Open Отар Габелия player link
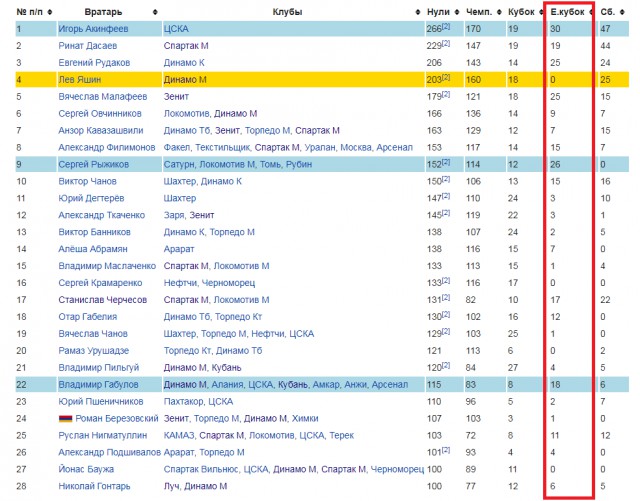The image size is (640, 501). click(x=87, y=317)
